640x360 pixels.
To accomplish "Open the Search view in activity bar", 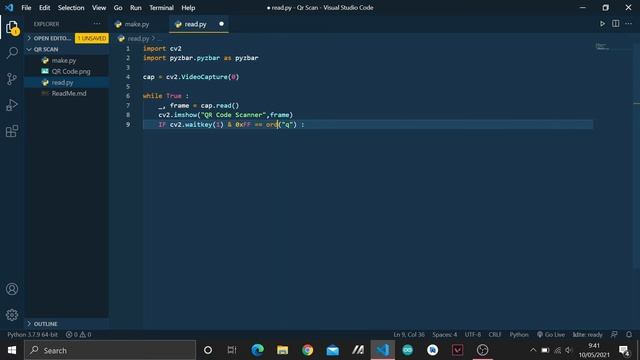I will [x=12, y=53].
